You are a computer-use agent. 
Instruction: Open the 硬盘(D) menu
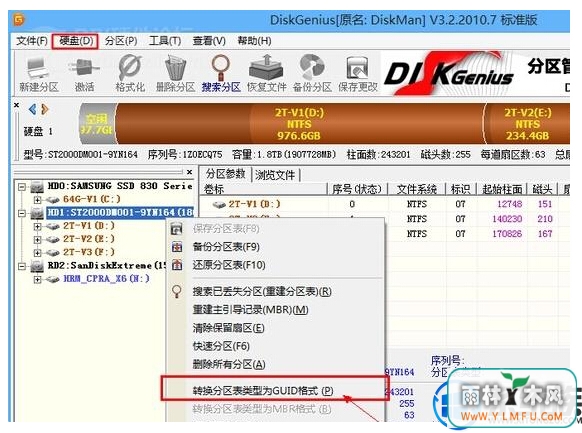tap(75, 41)
